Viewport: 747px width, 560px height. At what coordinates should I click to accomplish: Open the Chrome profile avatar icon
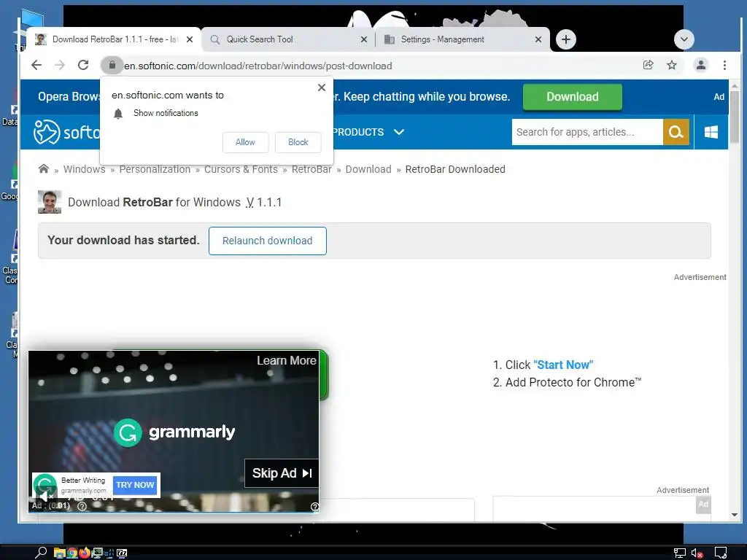[x=701, y=65]
